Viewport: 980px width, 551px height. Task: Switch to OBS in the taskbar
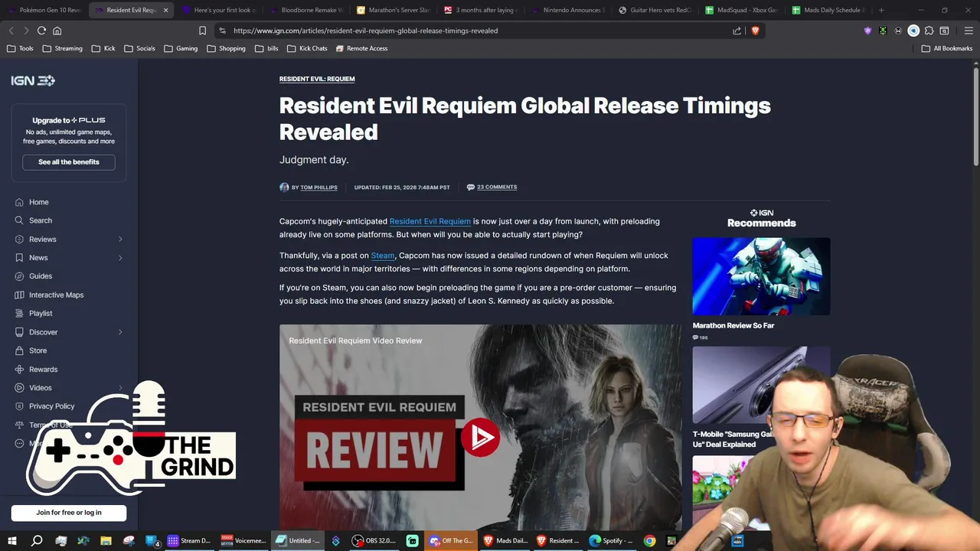(x=374, y=541)
